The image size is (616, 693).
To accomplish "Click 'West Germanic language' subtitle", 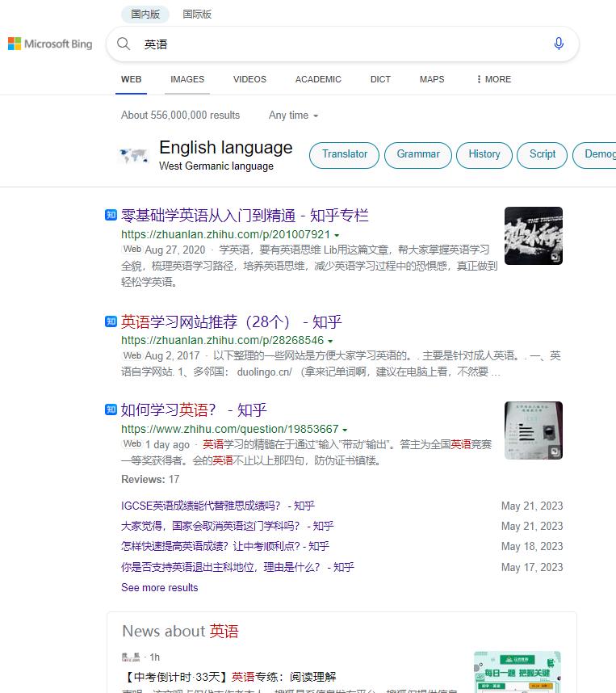I will coord(216,166).
